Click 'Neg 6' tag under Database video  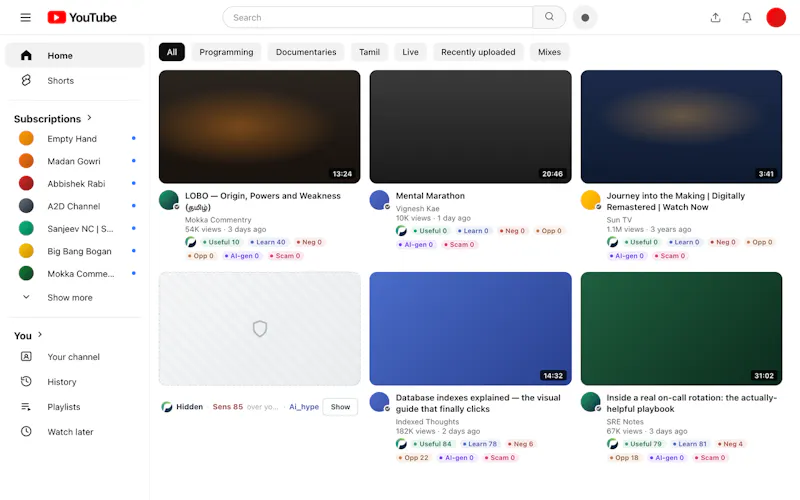tap(520, 444)
